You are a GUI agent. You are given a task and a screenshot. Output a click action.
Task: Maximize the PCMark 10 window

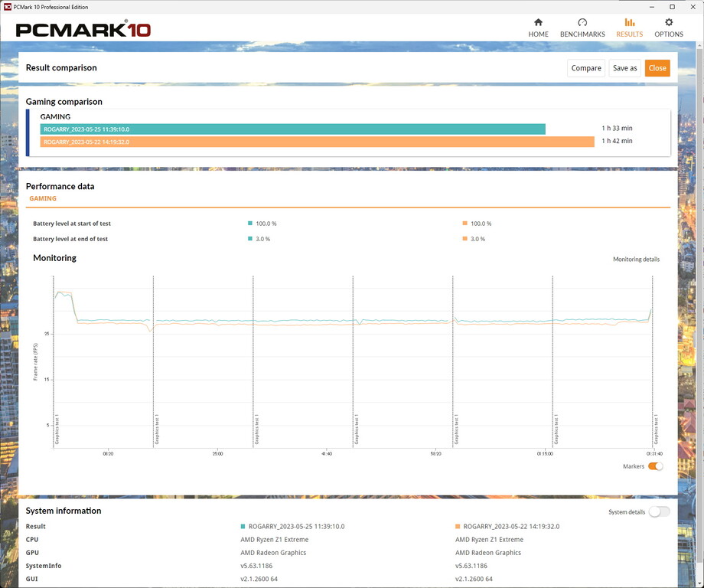point(672,7)
